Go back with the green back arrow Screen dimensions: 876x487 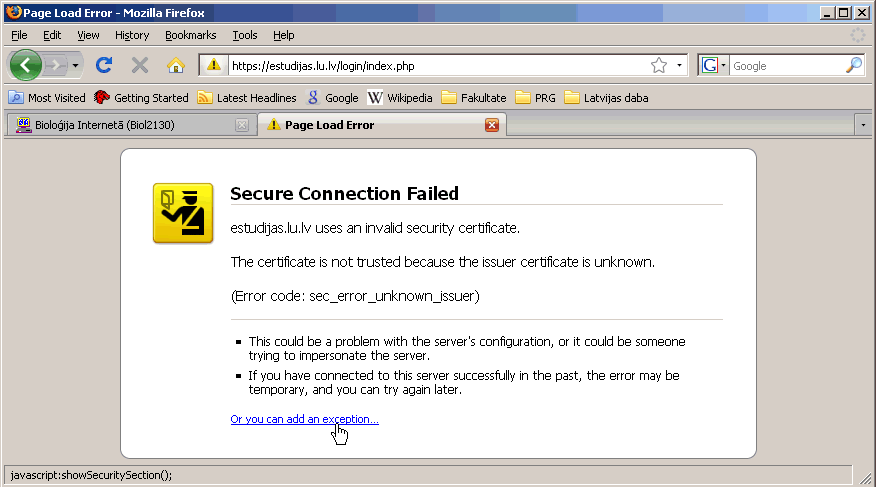point(26,65)
